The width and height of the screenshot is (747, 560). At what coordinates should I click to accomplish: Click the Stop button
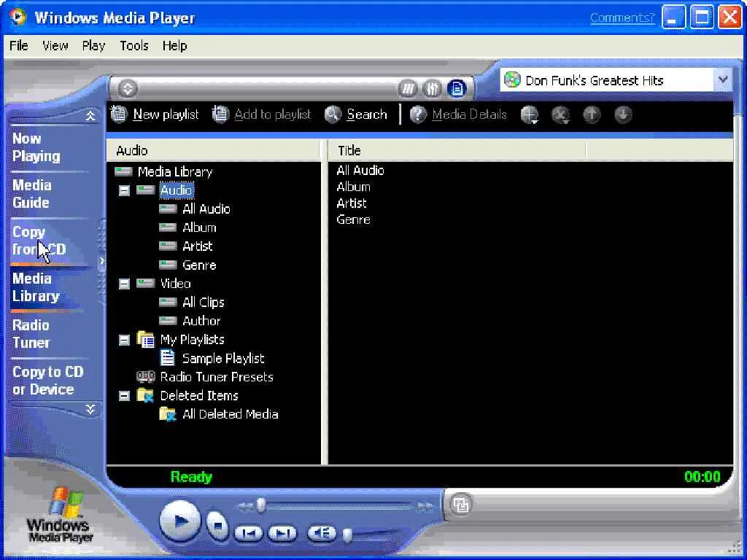[x=217, y=525]
